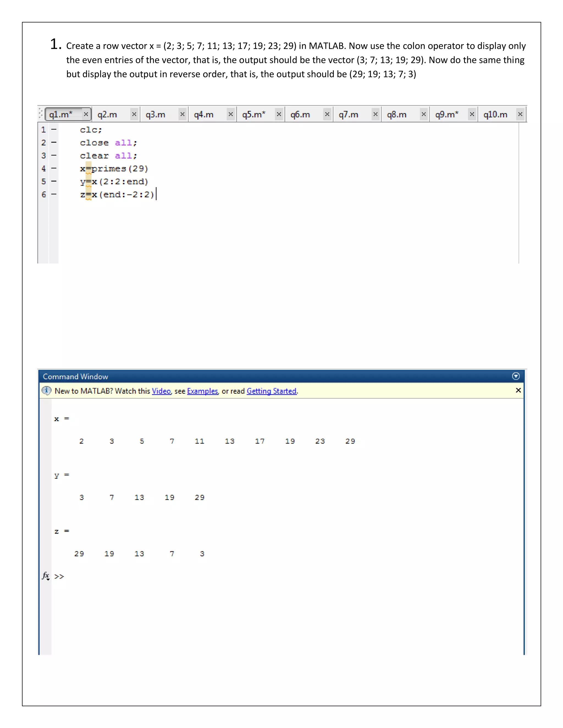
Task: Close the q9.m* tab
Action: [x=472, y=114]
